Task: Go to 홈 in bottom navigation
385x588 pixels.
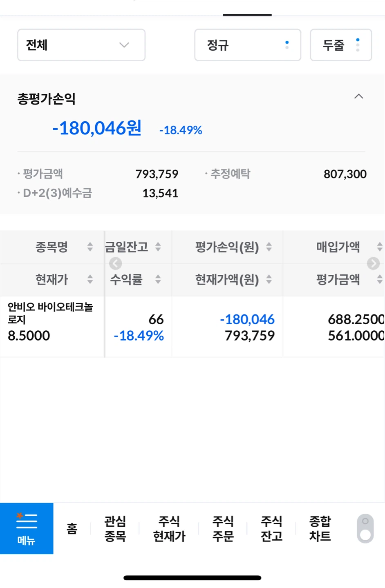Action: pos(72,529)
